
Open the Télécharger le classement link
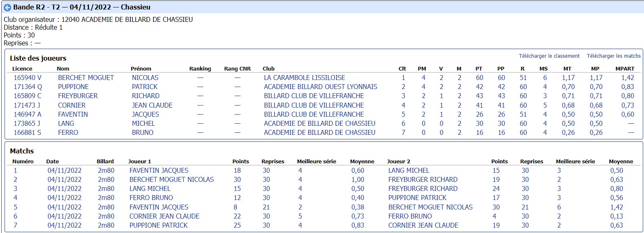549,56
